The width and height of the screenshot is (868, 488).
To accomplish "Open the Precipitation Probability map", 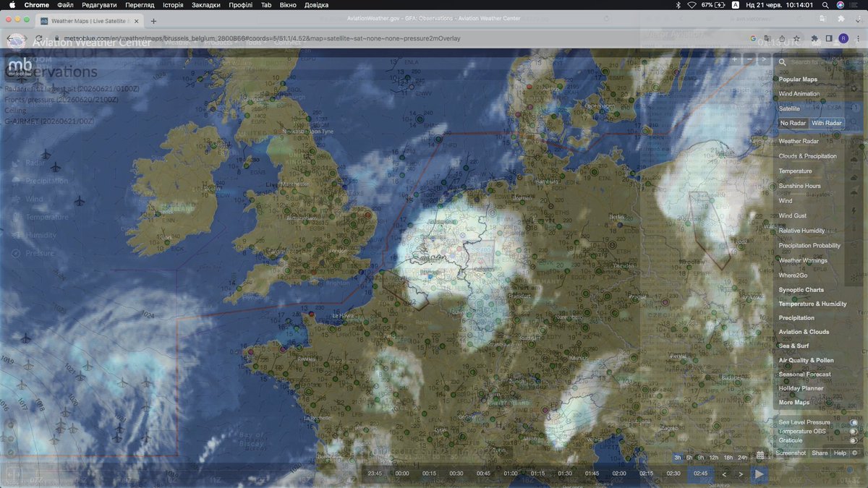I will tap(809, 246).
